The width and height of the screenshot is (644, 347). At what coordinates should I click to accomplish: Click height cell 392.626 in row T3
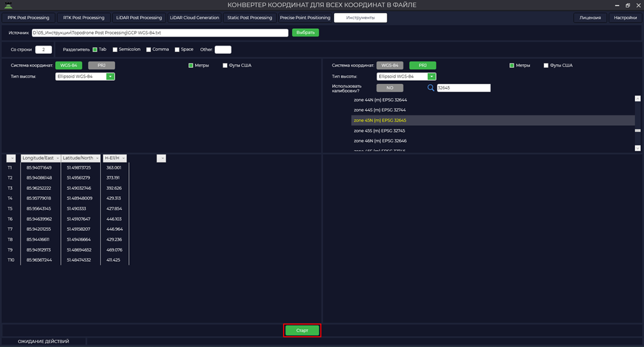[114, 188]
